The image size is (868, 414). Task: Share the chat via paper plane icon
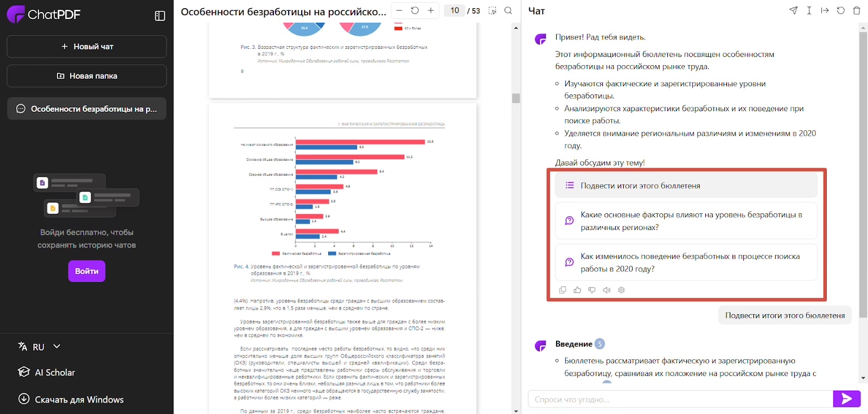point(794,10)
